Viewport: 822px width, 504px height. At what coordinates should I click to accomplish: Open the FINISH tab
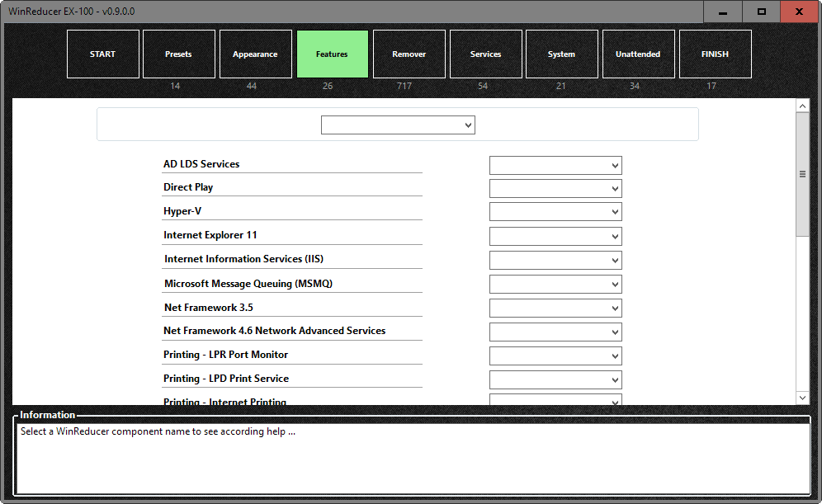tap(715, 54)
